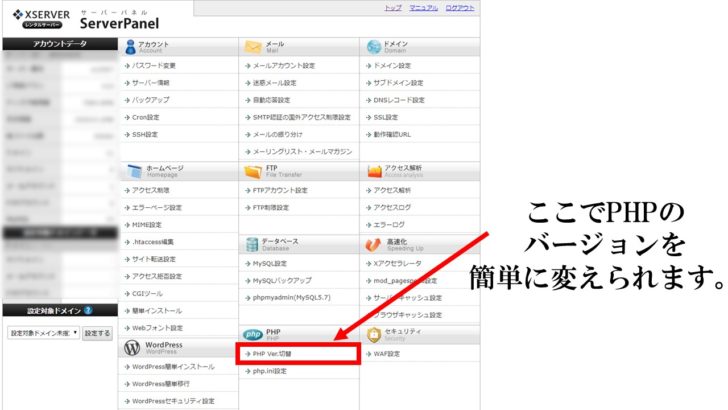Click the Domain globe icon

coord(374,47)
